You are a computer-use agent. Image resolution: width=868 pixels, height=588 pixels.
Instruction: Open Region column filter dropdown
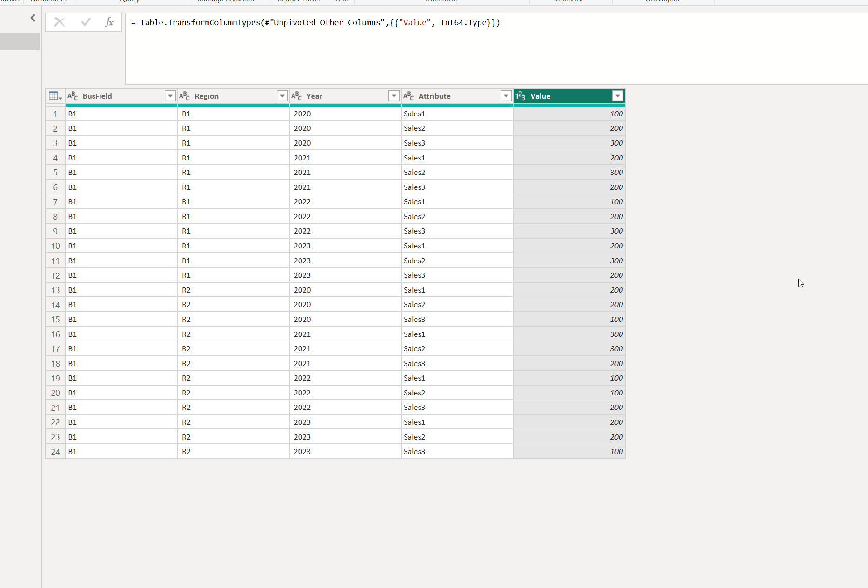(x=282, y=96)
